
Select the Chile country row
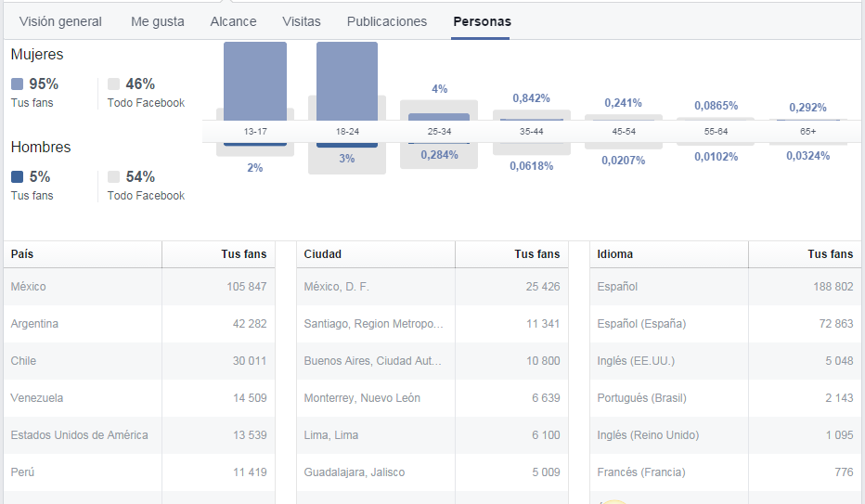pyautogui.click(x=139, y=361)
